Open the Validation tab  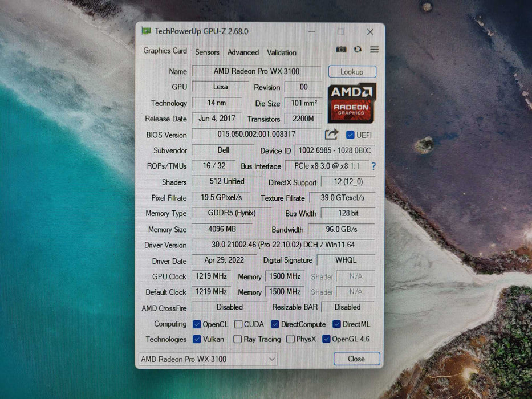coord(281,52)
